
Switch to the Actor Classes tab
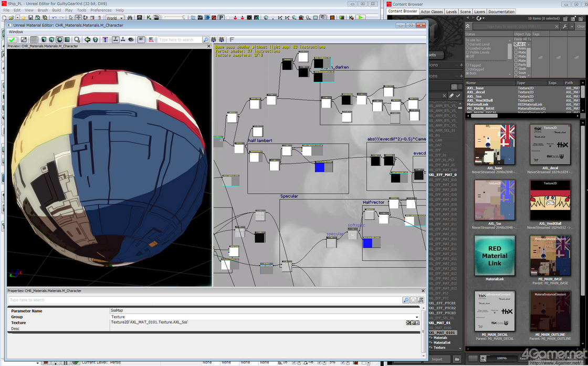[x=432, y=12]
